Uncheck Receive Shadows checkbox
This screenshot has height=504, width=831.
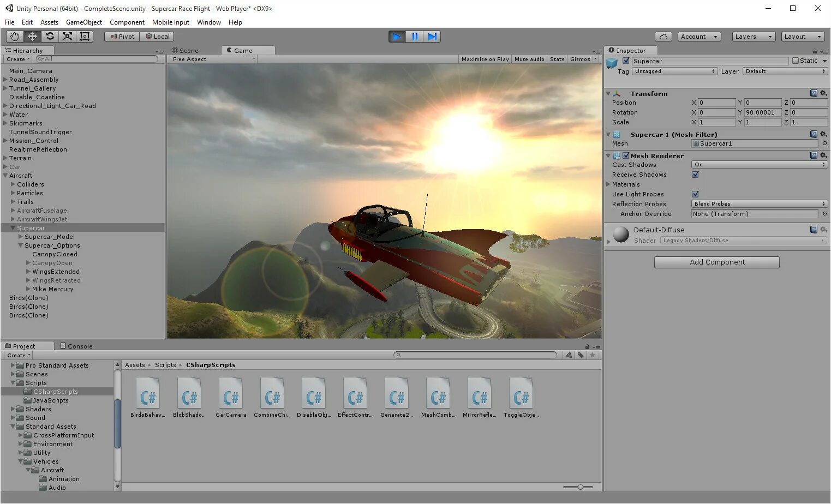[695, 175]
